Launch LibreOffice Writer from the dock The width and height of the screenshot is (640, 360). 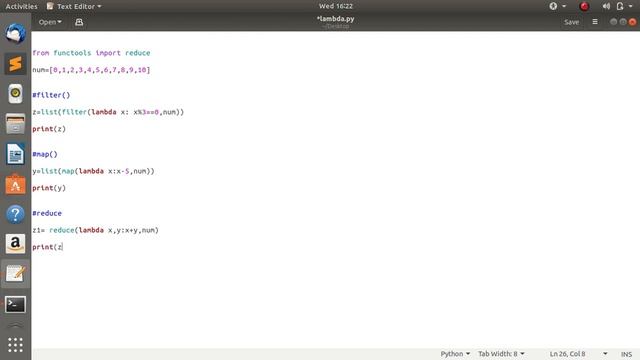click(16, 154)
